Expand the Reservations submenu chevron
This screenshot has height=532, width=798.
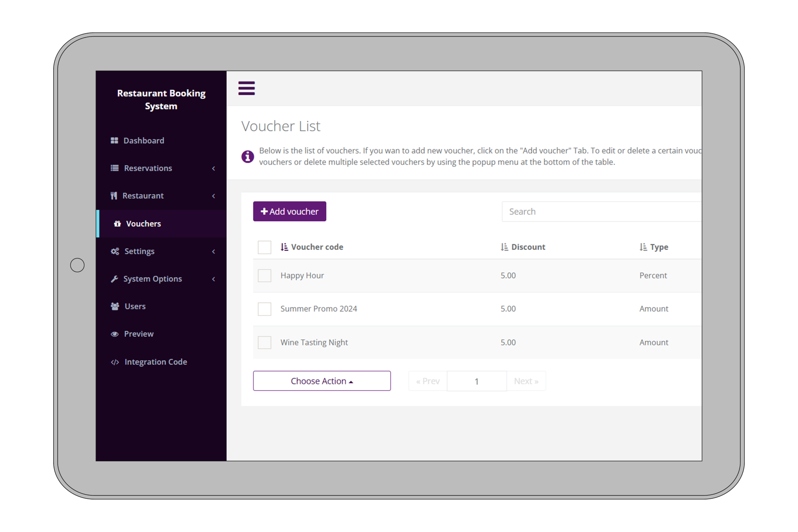pos(214,168)
